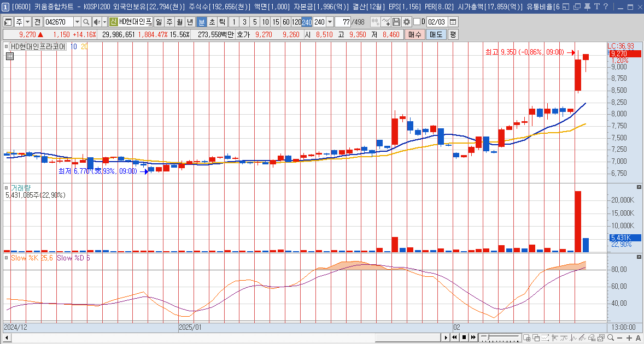Image resolution: width=644 pixels, height=344 pixels.
Task: Click the T font icon in title bar
Action: (x=596, y=7)
